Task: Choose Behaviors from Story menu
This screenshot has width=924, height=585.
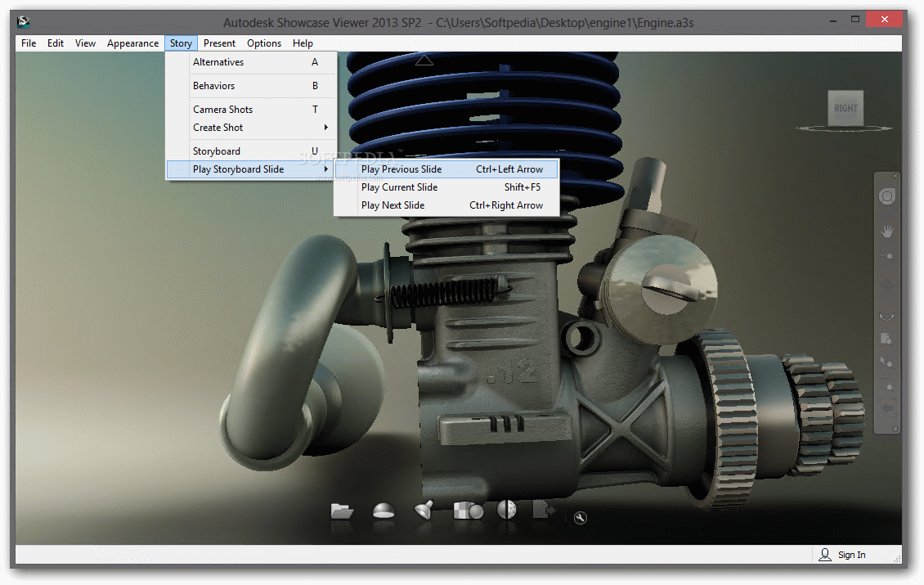Action: pos(252,86)
